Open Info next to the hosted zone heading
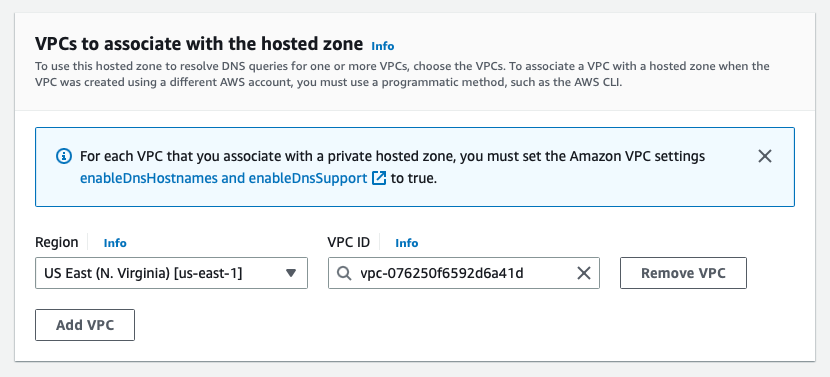Screen dimensions: 830x377 383,46
